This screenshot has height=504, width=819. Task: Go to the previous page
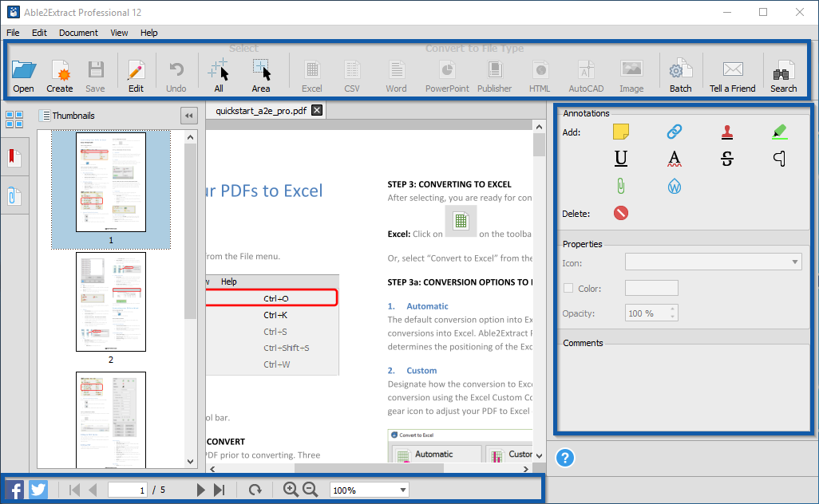coord(93,490)
